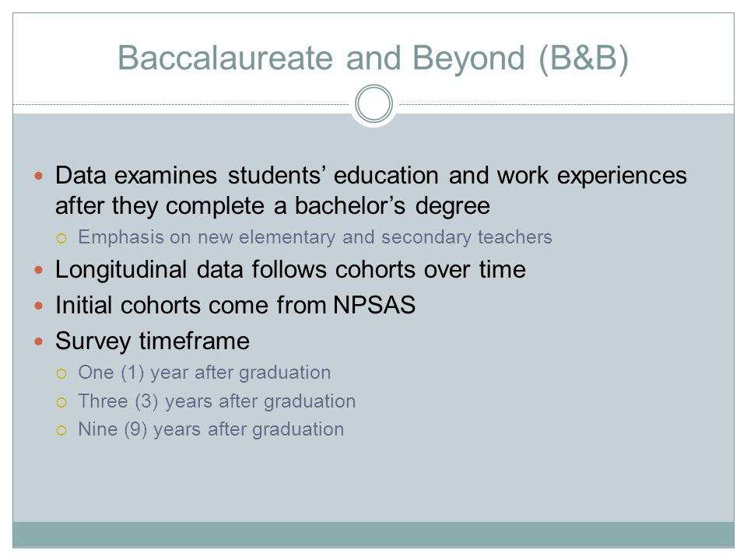Image resolution: width=747 pixels, height=560 pixels.
Task: Select the orange bullet before Data examines
Action: coord(39,177)
